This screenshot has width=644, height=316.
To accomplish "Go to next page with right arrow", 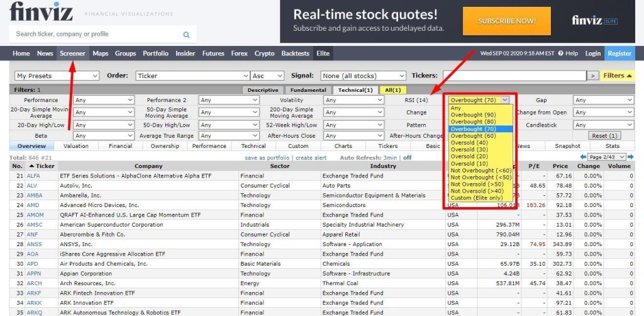I will pos(630,157).
